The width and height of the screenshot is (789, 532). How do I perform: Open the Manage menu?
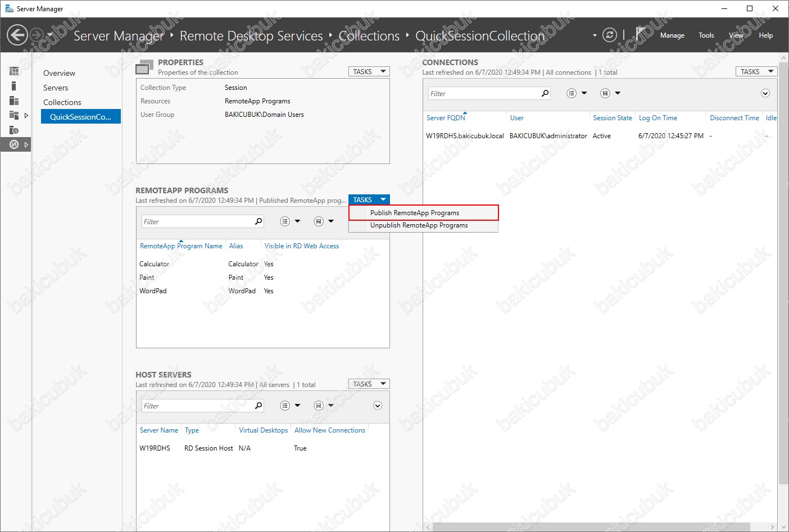672,35
